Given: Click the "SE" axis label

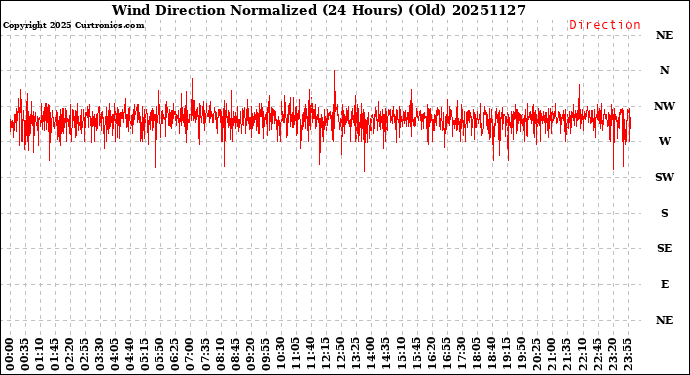Looking at the screenshot, I should (664, 249).
